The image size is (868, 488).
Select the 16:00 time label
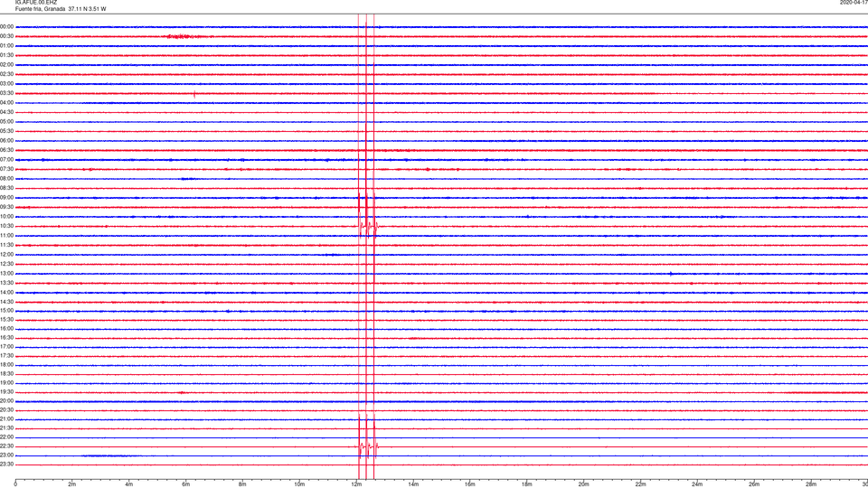(x=7, y=329)
